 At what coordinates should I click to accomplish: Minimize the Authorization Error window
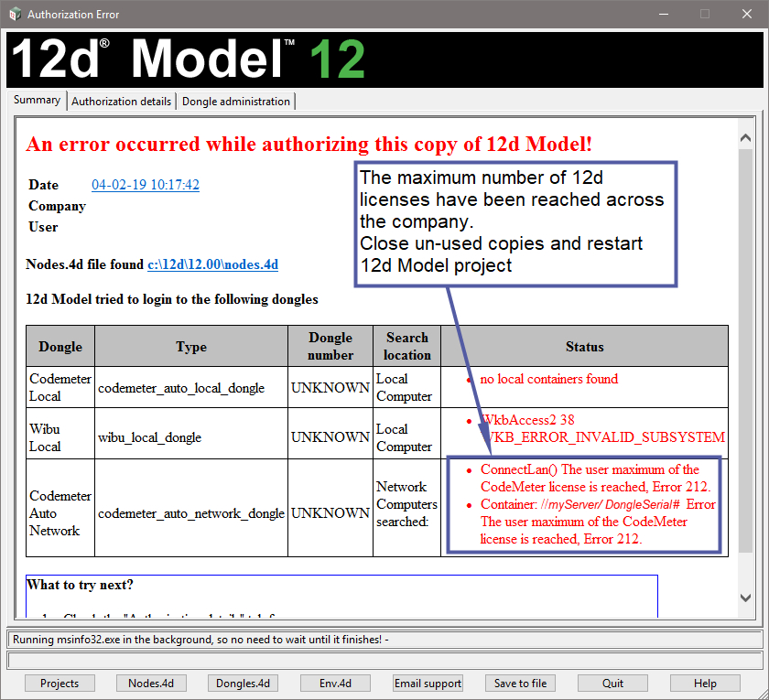664,15
